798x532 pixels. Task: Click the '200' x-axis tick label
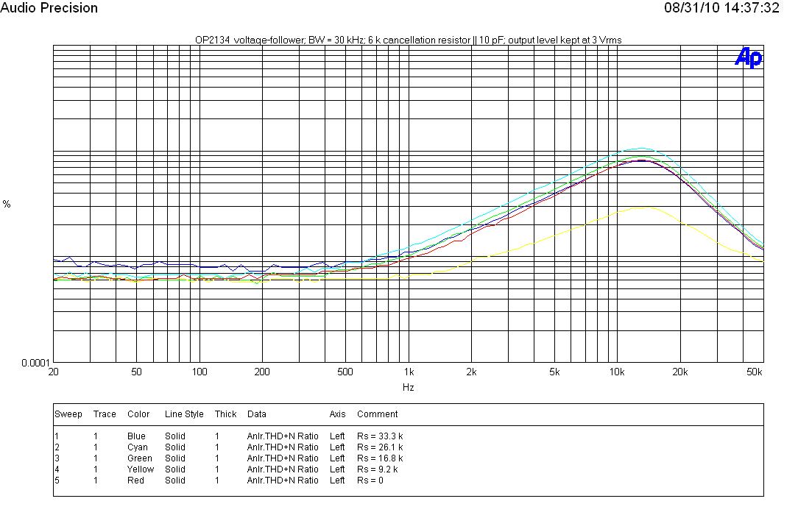point(262,372)
